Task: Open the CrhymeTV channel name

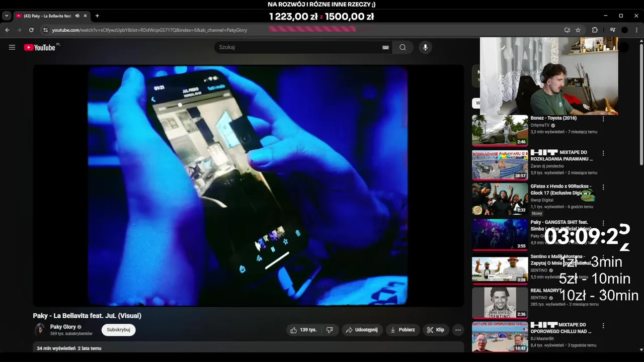Action: (540, 125)
